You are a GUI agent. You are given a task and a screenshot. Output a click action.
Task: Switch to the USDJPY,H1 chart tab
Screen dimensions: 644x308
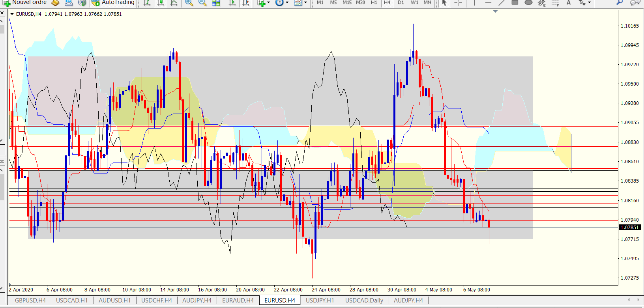click(x=320, y=301)
